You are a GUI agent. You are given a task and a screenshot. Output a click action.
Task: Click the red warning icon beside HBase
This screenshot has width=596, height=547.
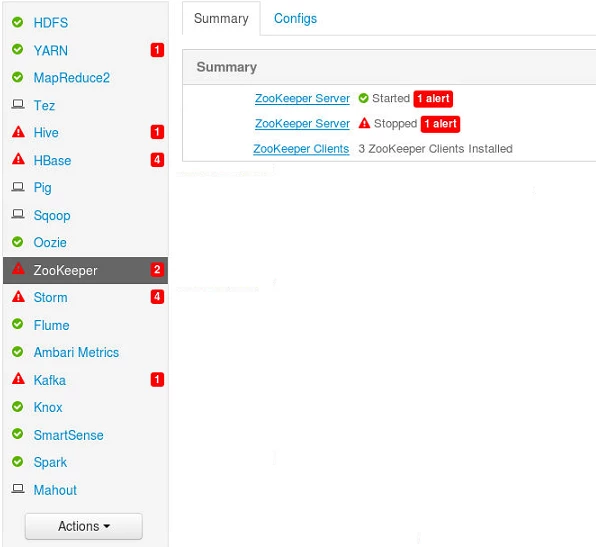(x=18, y=159)
